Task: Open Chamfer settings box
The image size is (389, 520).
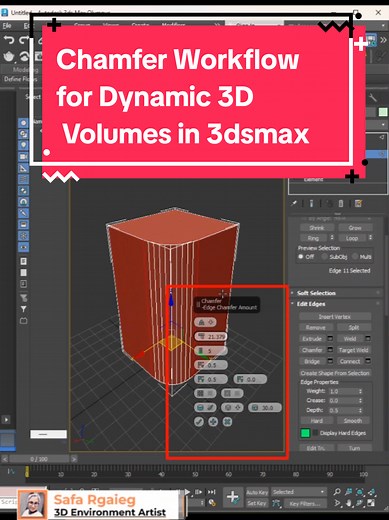Action: 330,350
